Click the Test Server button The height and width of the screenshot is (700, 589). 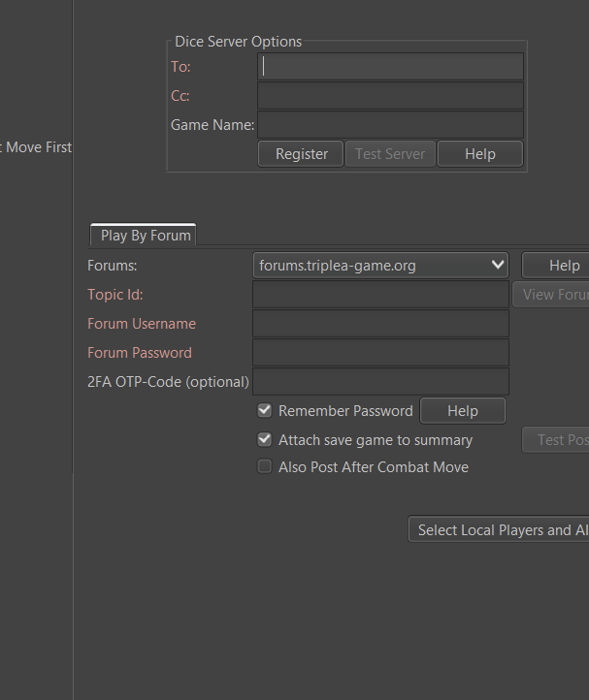(390, 154)
